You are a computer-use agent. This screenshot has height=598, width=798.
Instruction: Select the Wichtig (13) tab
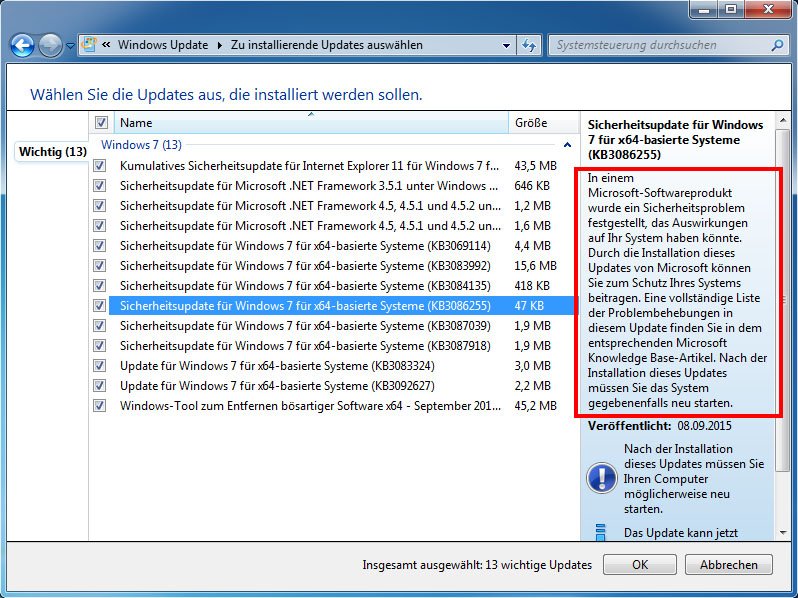pos(52,152)
